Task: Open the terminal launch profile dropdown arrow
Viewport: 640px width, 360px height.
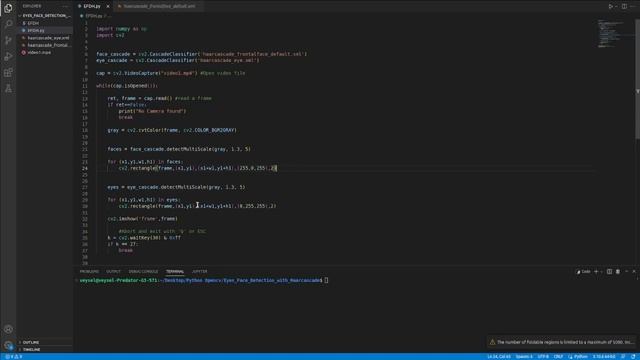Action: 601,271
